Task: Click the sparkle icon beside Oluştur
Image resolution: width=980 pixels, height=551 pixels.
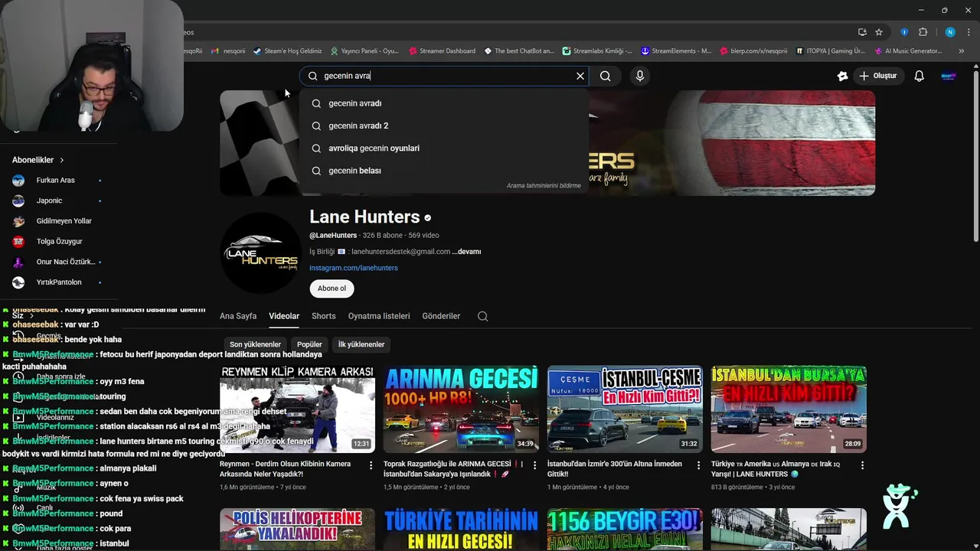Action: click(x=842, y=76)
